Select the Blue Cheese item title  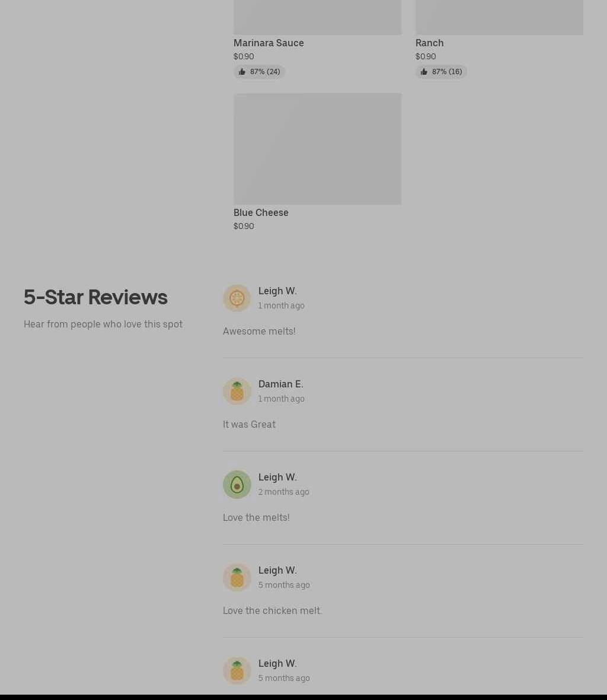261,212
